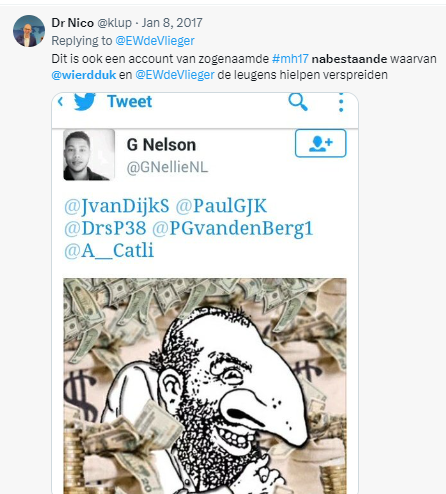446x494 pixels.
Task: Click the @EWdeVlieger reply-to mention
Action: tap(155, 41)
